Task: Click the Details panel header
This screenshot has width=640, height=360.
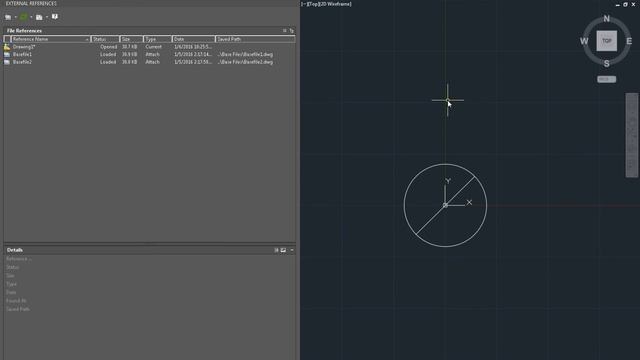Action: click(x=149, y=250)
